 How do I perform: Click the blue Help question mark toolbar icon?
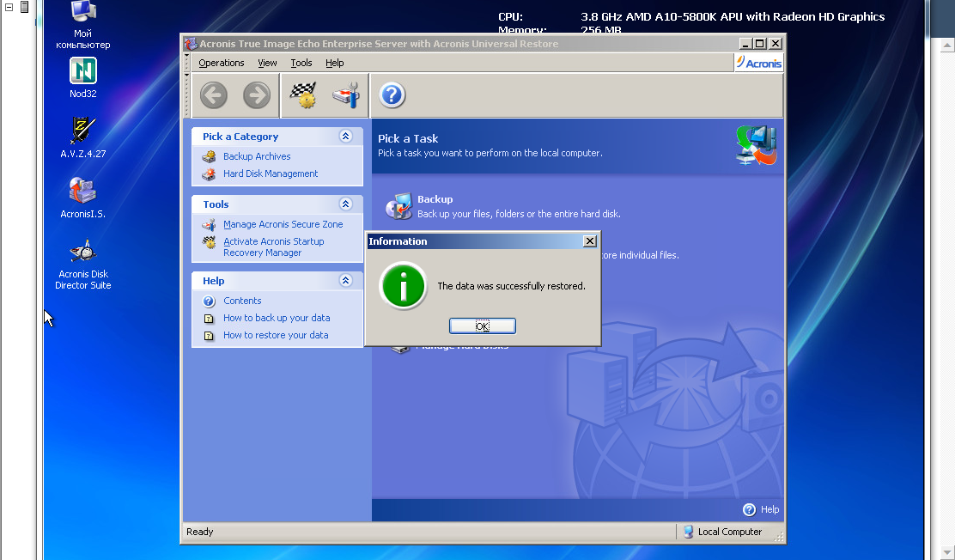[392, 95]
